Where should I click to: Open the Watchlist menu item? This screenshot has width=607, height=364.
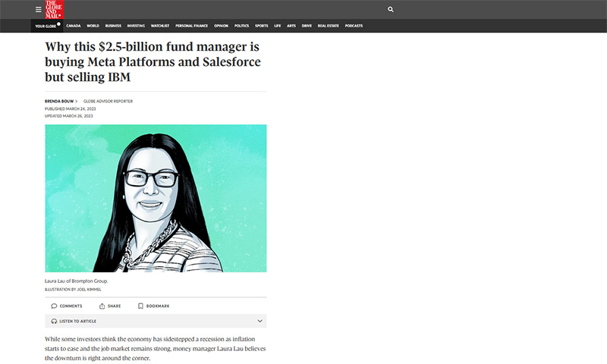pyautogui.click(x=160, y=26)
